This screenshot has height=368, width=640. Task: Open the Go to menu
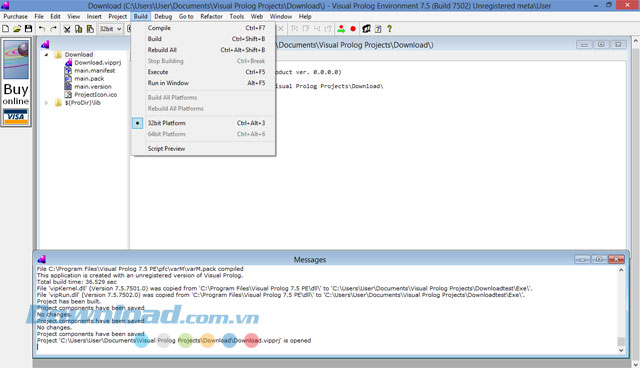(x=186, y=16)
